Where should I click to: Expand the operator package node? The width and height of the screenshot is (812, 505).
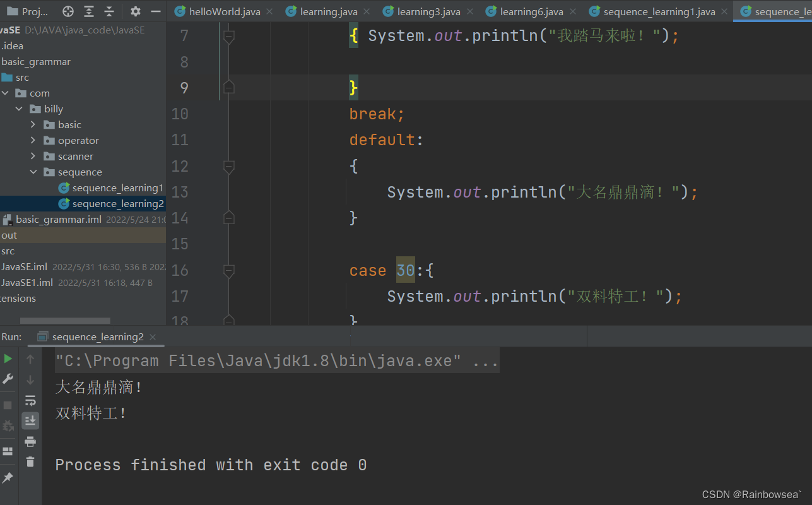click(33, 140)
